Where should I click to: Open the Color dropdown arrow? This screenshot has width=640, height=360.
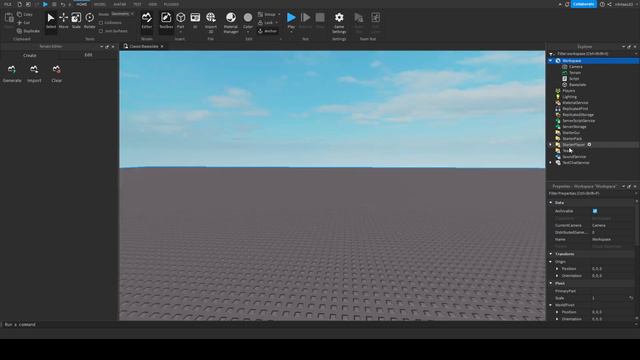[248, 32]
